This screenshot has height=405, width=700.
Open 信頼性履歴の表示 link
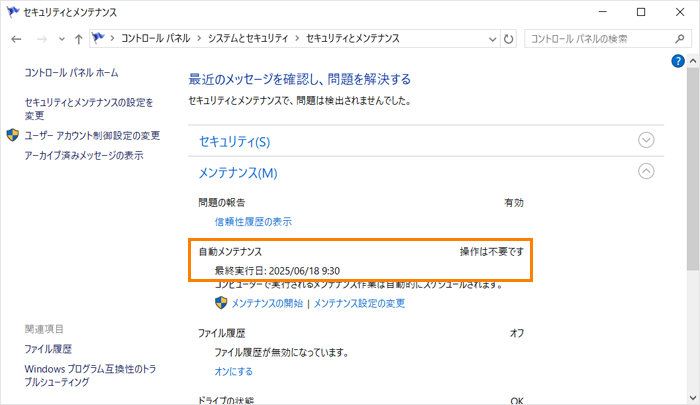[x=253, y=221]
